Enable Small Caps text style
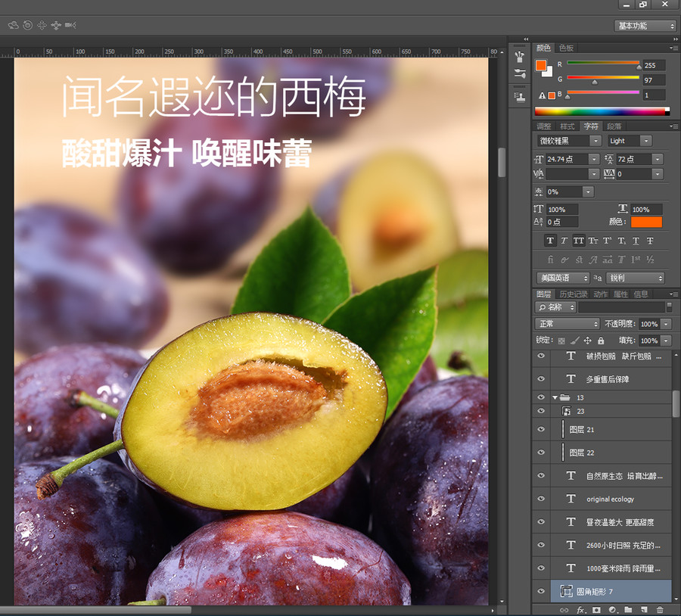 [592, 241]
